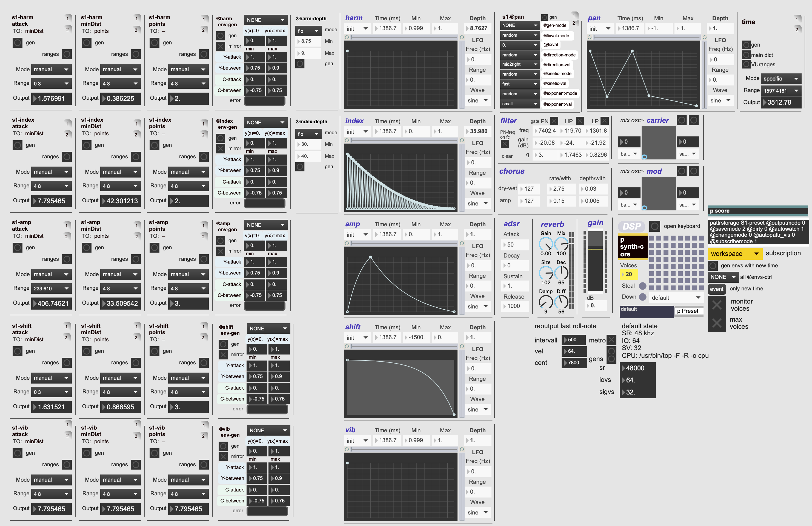Click the Voices number box showing 20
Image resolution: width=812 pixels, height=526 pixels.
628,274
